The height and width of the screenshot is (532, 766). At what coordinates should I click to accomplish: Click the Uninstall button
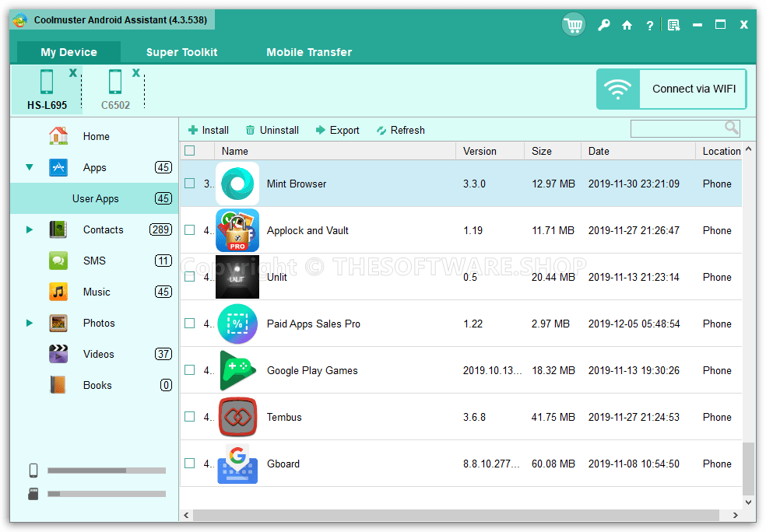[272, 131]
